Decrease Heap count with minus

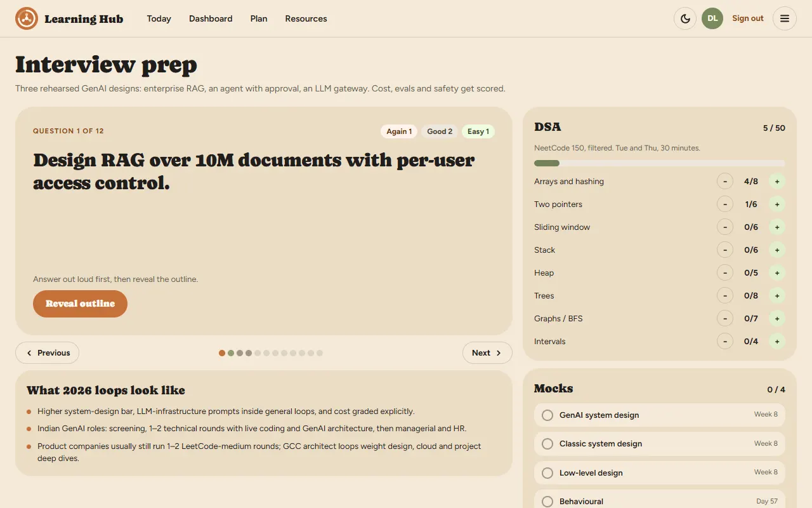pos(725,273)
